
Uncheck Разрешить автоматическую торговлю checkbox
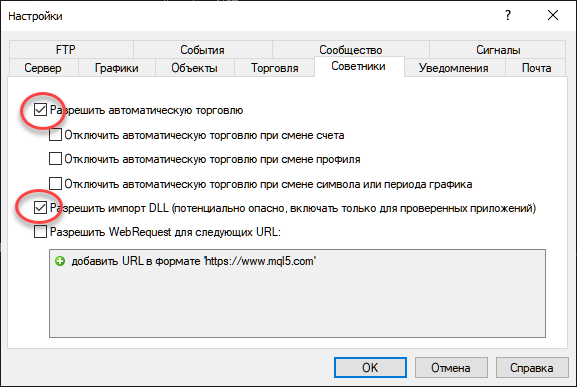click(x=40, y=110)
